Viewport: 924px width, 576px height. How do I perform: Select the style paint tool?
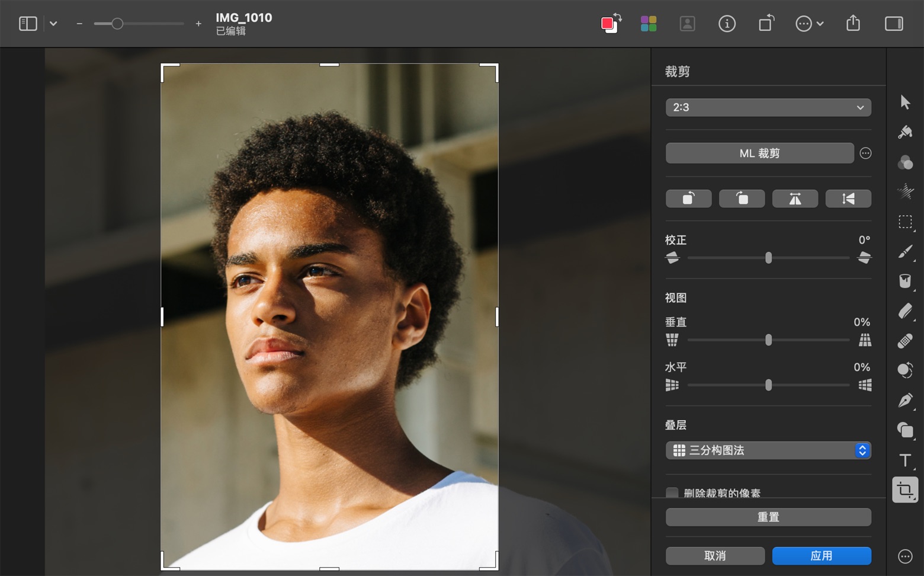905,132
